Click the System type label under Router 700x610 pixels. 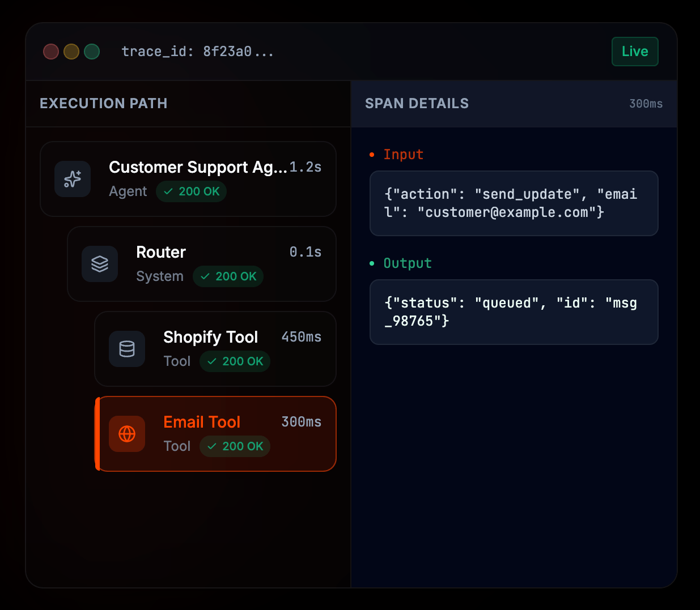click(160, 276)
